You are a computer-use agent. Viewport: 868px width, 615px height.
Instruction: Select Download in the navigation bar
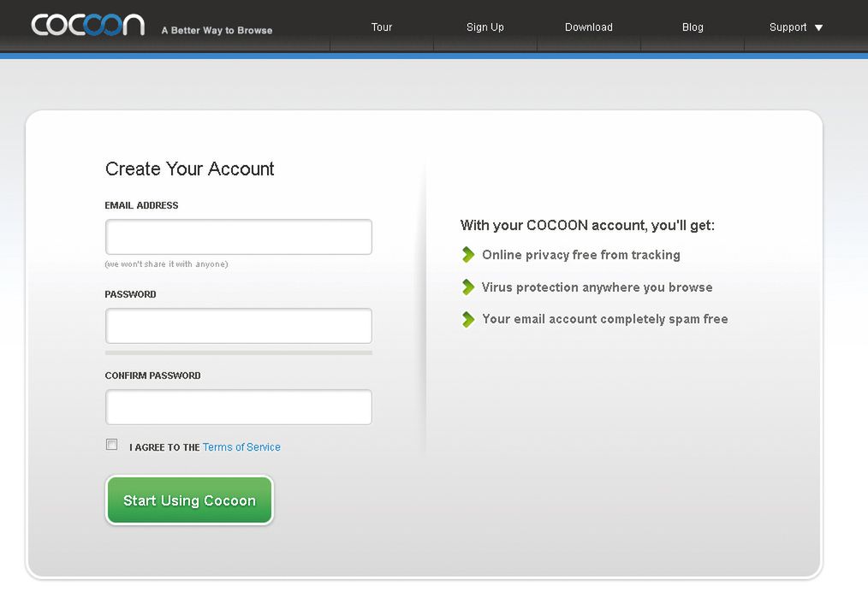(x=589, y=27)
